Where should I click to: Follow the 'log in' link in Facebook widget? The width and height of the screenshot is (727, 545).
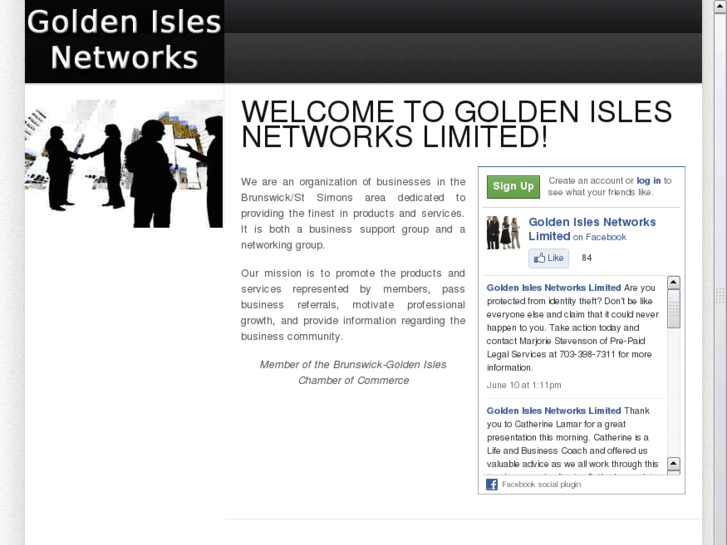648,181
